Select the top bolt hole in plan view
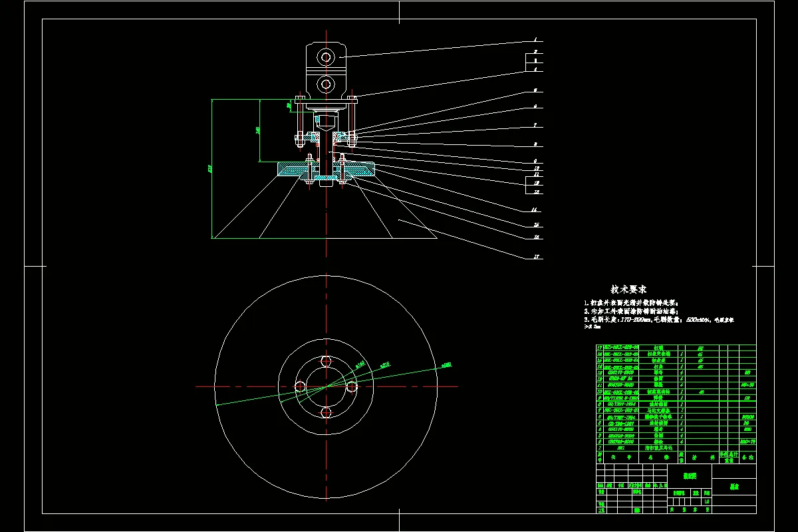The width and height of the screenshot is (798, 532). pyautogui.click(x=325, y=360)
